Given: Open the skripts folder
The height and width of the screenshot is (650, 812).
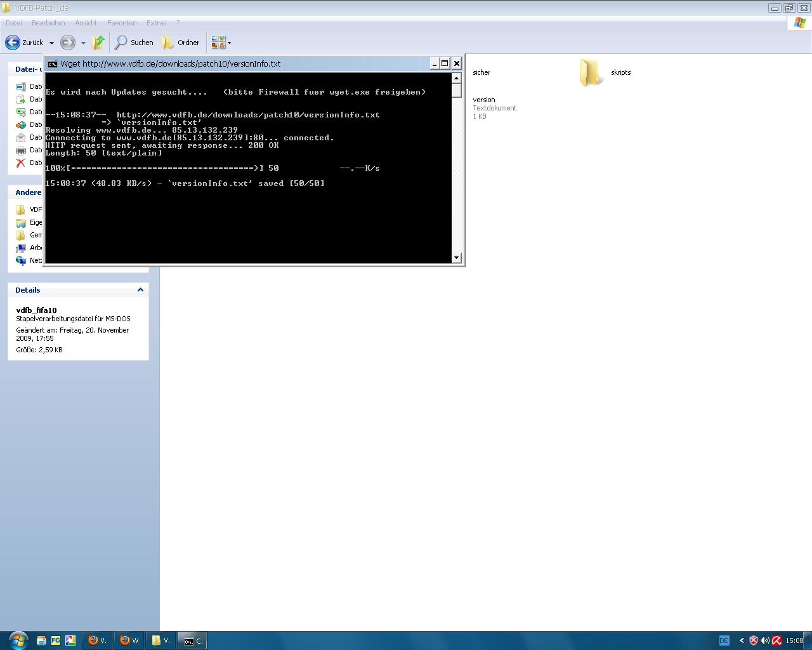Looking at the screenshot, I should [x=591, y=72].
